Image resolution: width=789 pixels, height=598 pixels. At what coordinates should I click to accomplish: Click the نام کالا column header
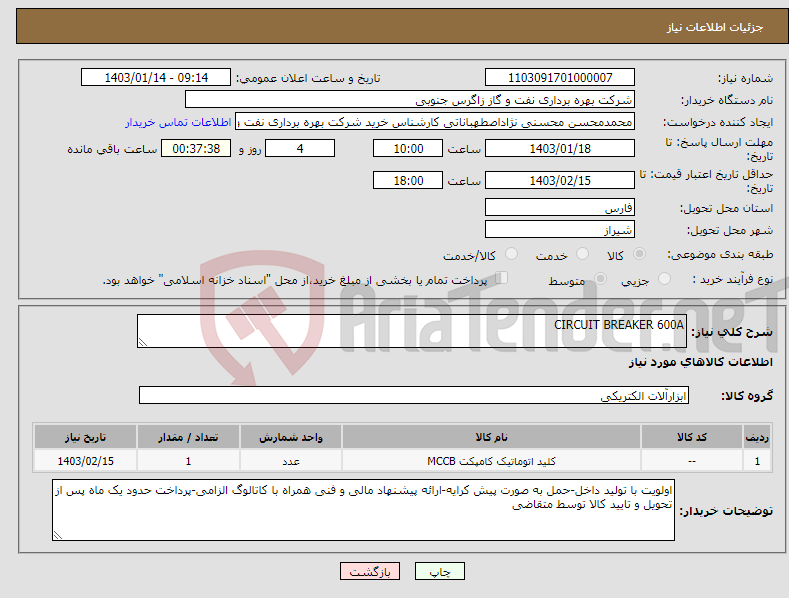(x=491, y=437)
